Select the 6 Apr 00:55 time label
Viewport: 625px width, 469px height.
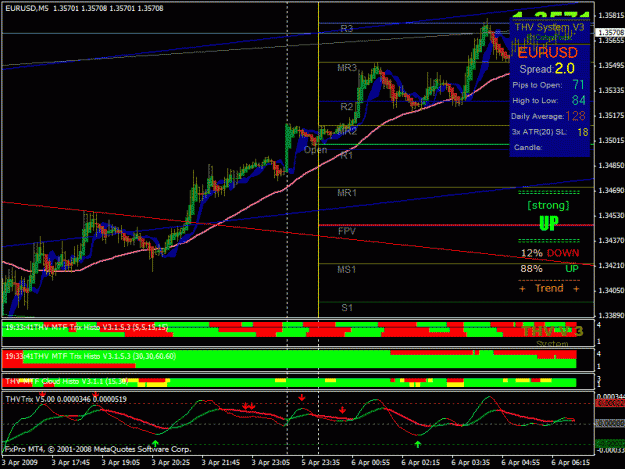371,463
